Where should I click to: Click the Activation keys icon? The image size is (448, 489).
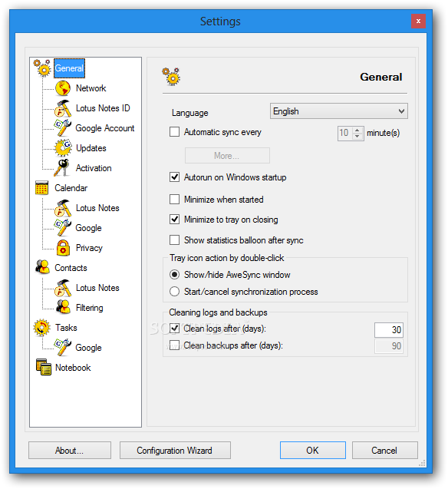(x=62, y=168)
